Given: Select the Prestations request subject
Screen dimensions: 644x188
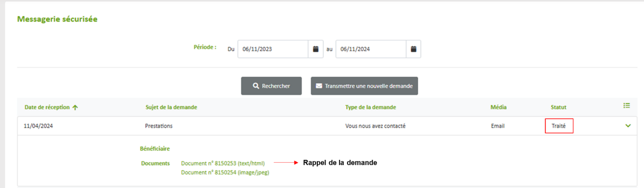Looking at the screenshot, I should pyautogui.click(x=159, y=126).
